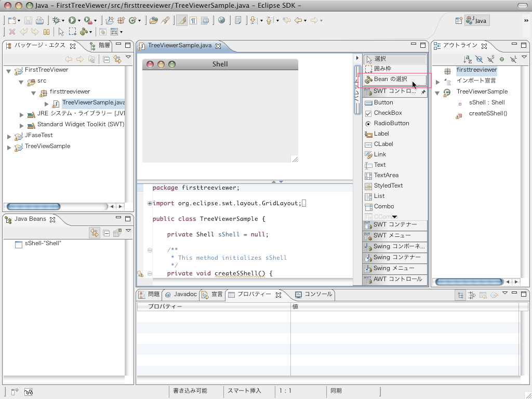Expand the TreeViewSample project node
The image size is (532, 399).
[9, 147]
